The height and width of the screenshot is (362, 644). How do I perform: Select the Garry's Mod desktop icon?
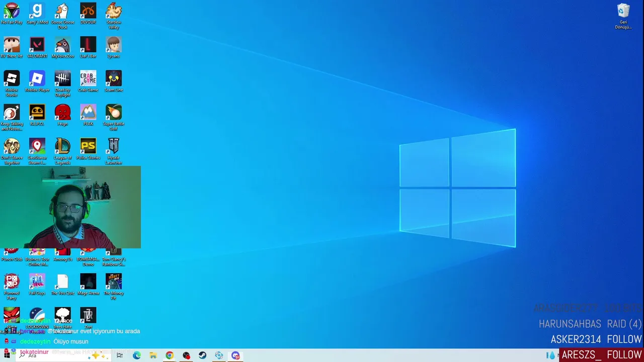pyautogui.click(x=37, y=14)
